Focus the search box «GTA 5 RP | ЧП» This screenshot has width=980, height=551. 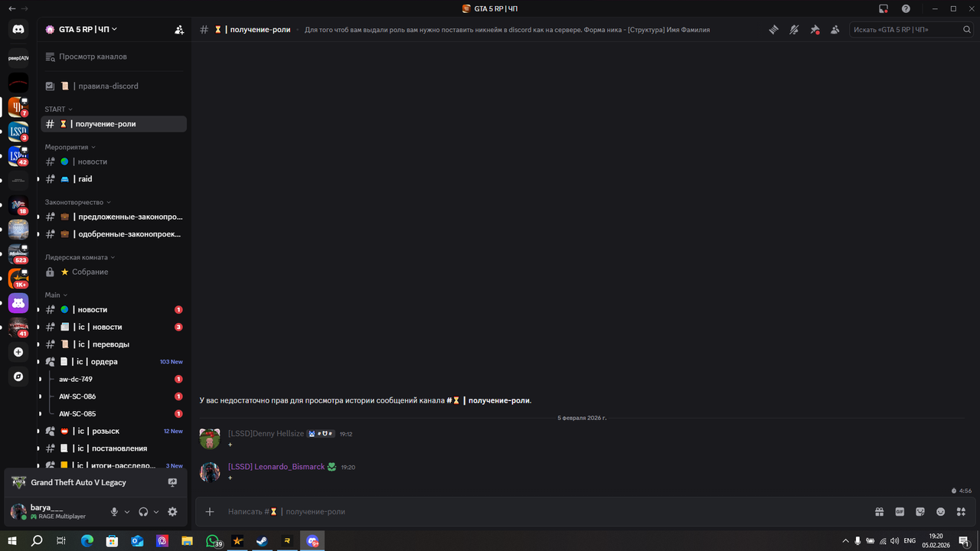(912, 30)
